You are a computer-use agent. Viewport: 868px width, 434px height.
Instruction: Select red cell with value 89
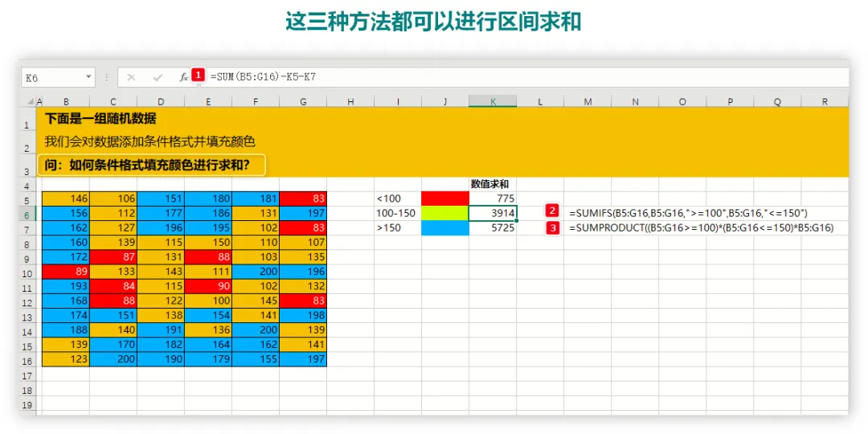click(x=66, y=272)
